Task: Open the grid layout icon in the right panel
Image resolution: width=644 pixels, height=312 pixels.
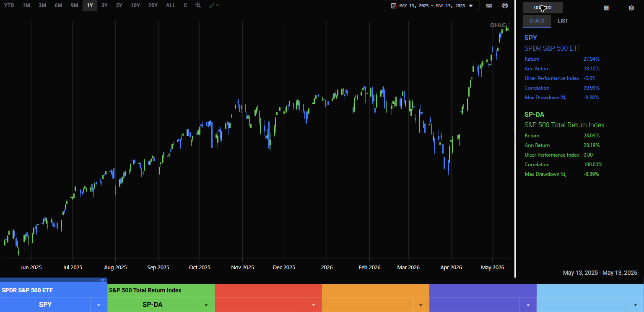Action: coord(606,8)
